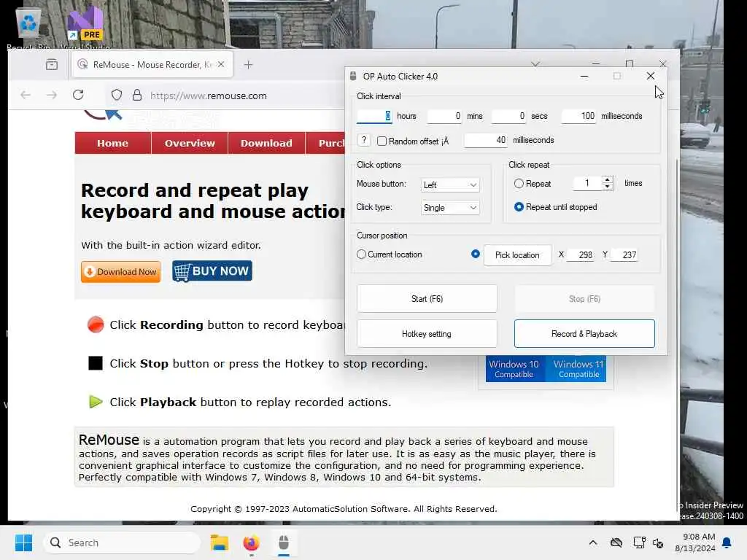
Task: Open Firefox list all tabs chevron
Action: [x=535, y=64]
